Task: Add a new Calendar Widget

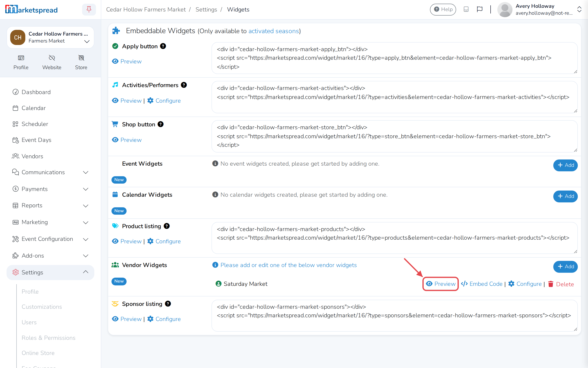Action: (565, 196)
